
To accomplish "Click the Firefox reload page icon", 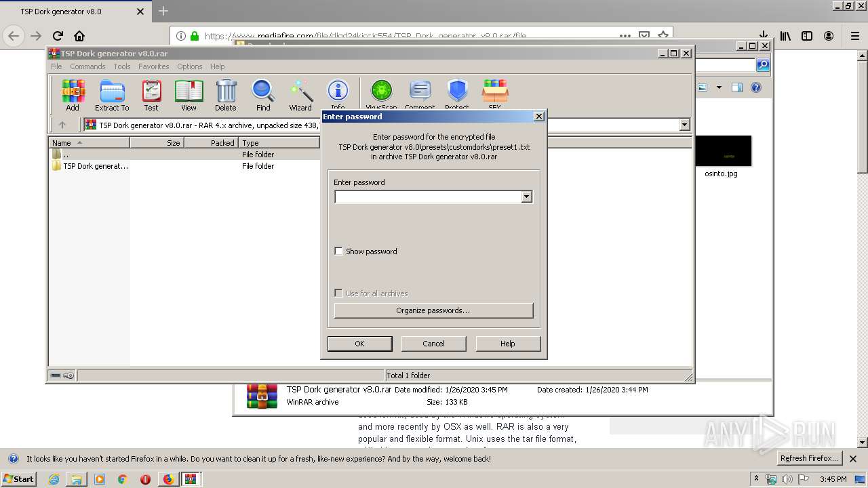I will pyautogui.click(x=58, y=36).
